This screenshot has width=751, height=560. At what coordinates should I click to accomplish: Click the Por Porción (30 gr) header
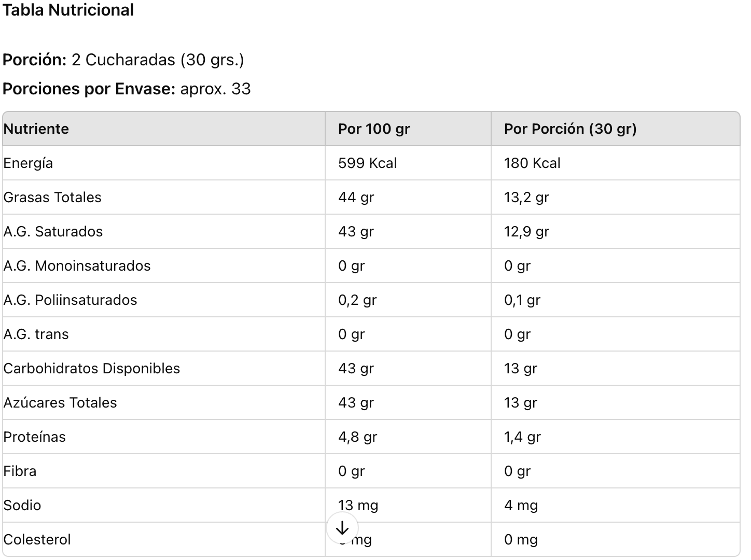point(570,129)
